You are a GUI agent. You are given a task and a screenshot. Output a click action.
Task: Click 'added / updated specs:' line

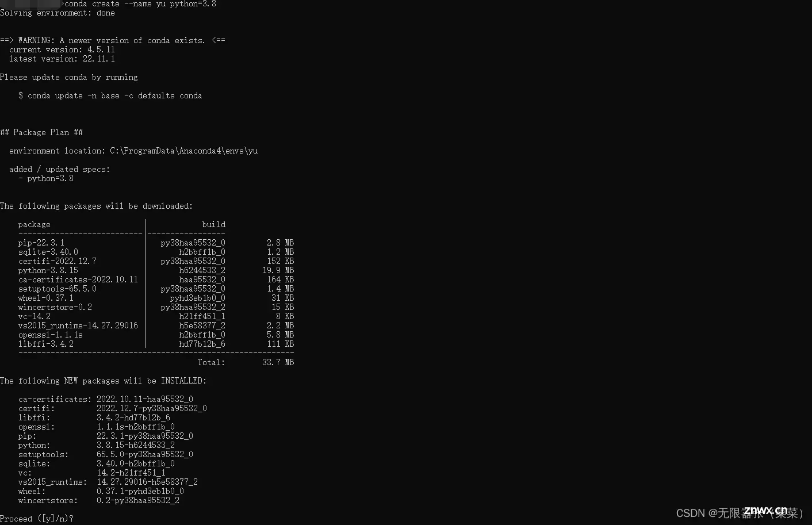(x=60, y=169)
